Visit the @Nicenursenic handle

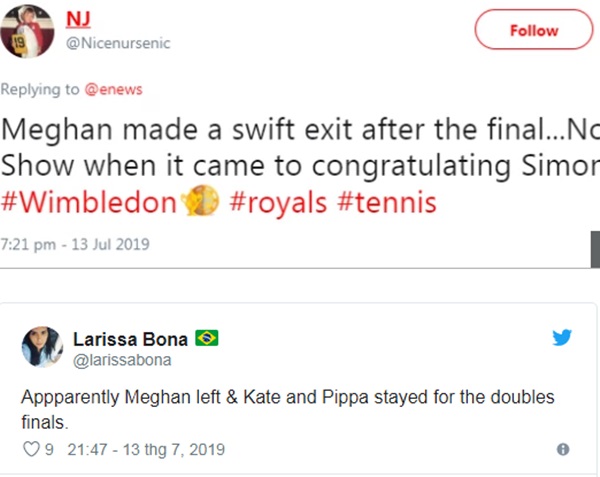pyautogui.click(x=118, y=43)
